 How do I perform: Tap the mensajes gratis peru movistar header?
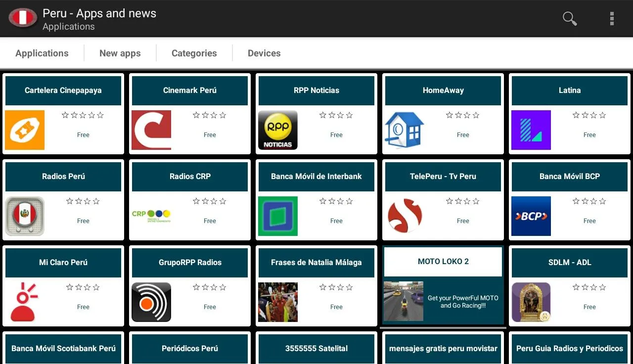pos(443,349)
